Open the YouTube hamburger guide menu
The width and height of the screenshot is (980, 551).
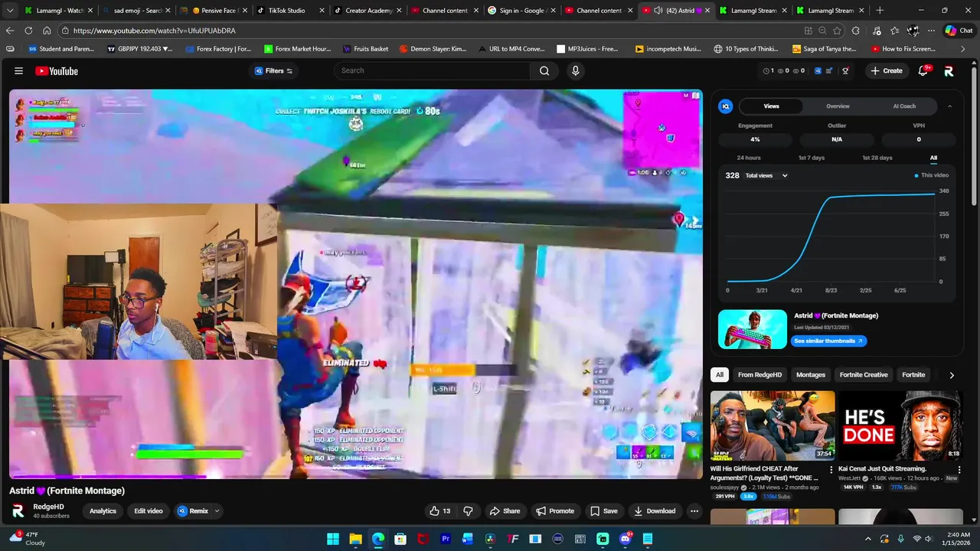[x=18, y=70]
